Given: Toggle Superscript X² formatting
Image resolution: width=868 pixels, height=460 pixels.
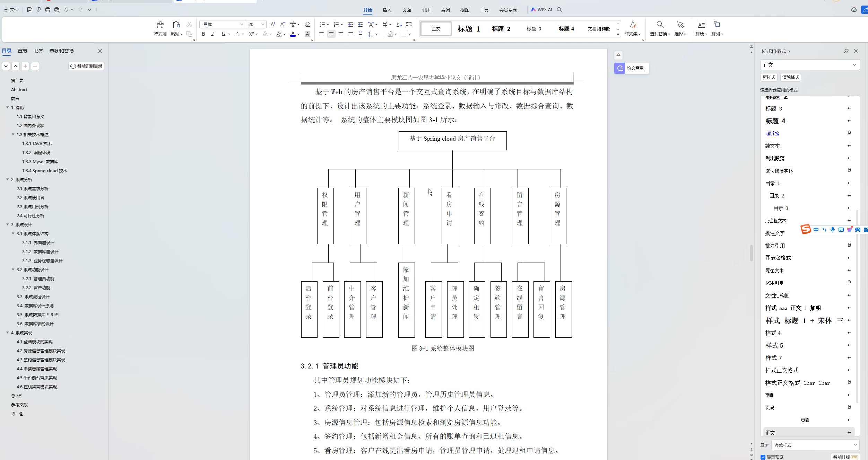Looking at the screenshot, I should pyautogui.click(x=251, y=34).
